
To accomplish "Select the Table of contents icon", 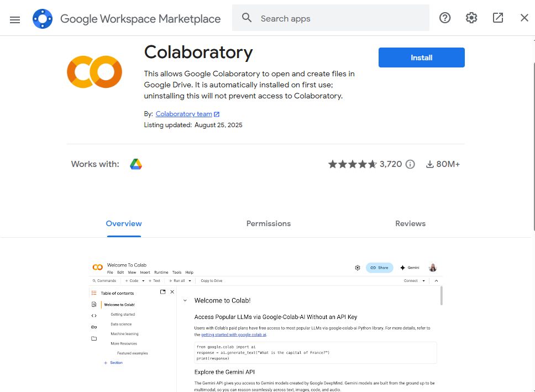I will (94, 292).
